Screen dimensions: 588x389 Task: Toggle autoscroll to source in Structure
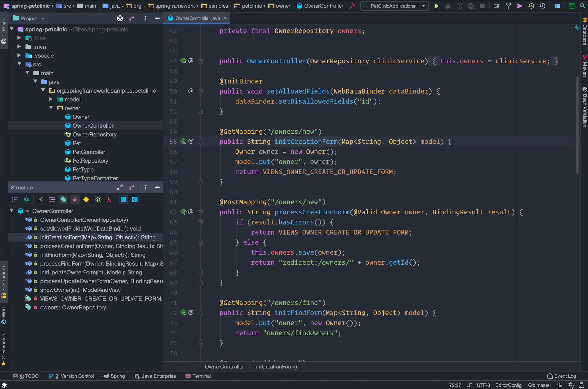pyautogui.click(x=123, y=199)
